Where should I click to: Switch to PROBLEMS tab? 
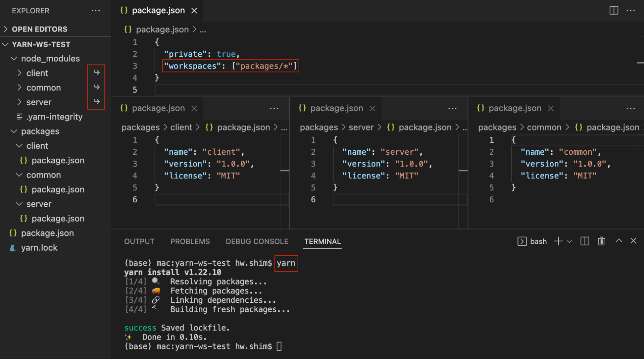coord(190,241)
